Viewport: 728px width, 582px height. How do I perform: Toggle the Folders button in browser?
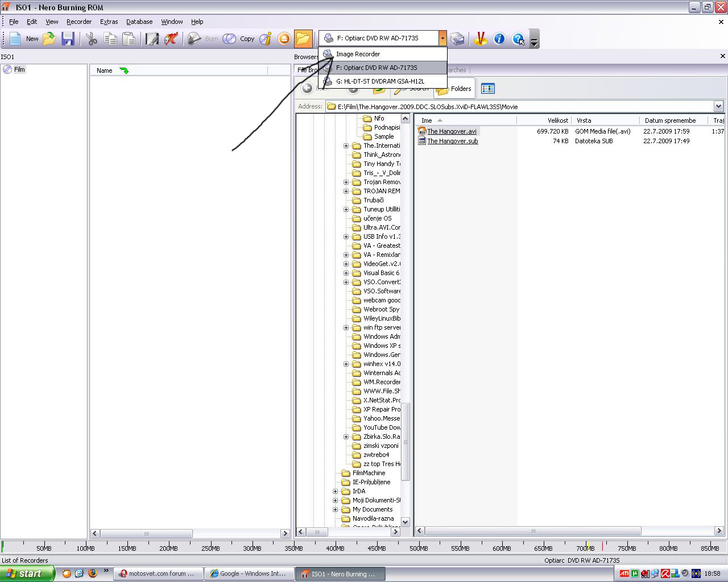coord(454,89)
